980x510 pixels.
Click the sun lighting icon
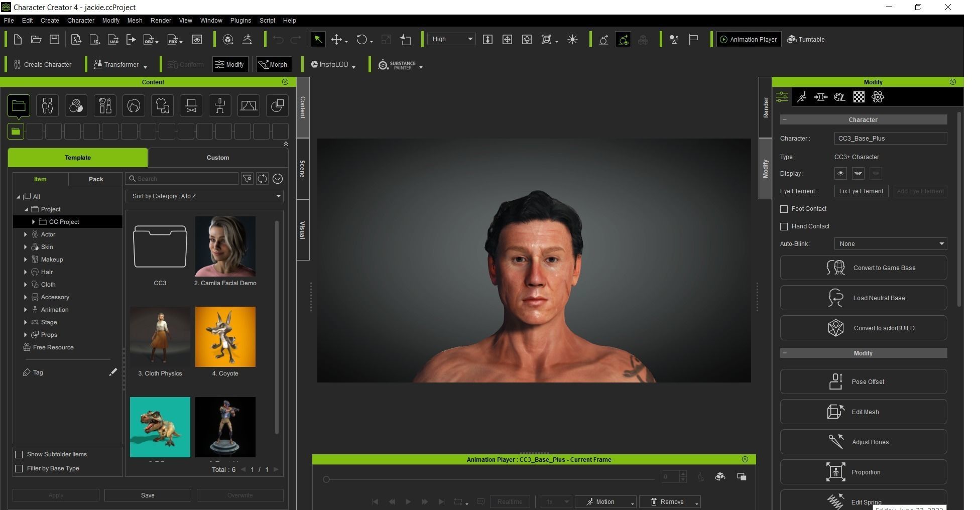(572, 40)
